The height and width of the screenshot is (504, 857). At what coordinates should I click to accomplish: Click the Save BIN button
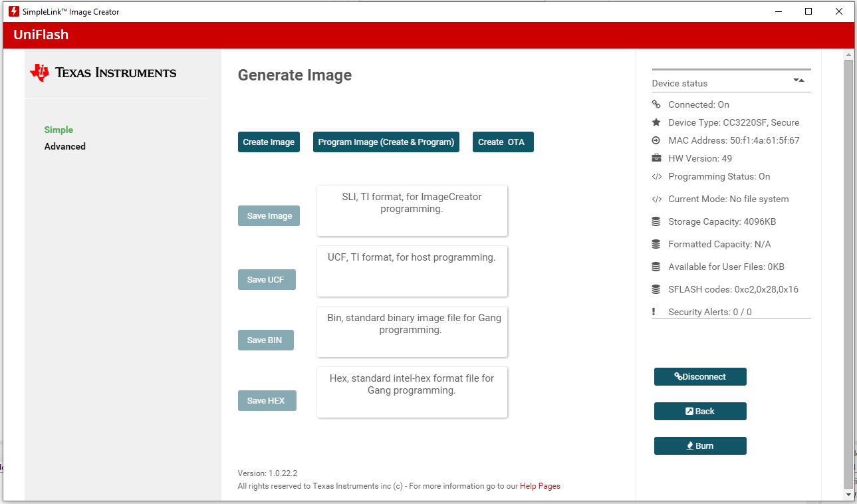point(266,340)
